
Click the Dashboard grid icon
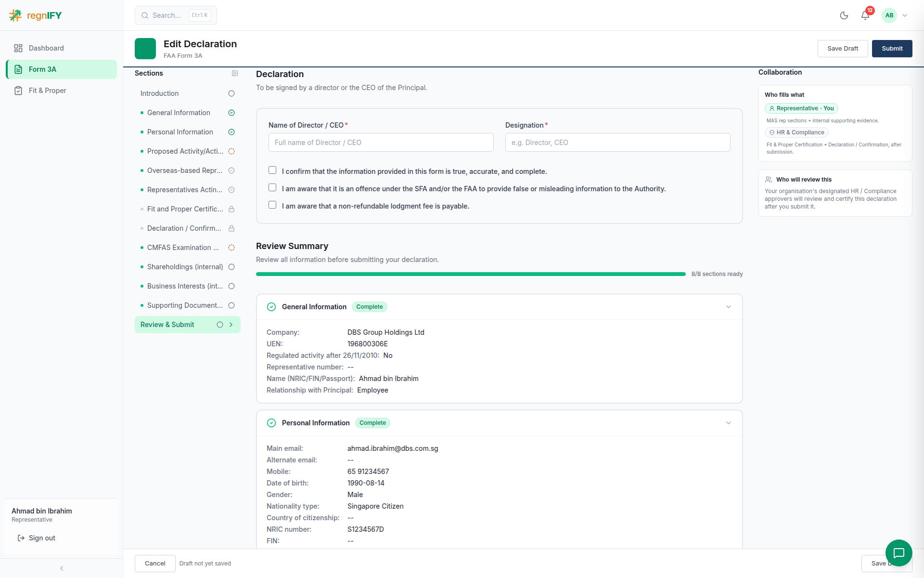coord(18,48)
